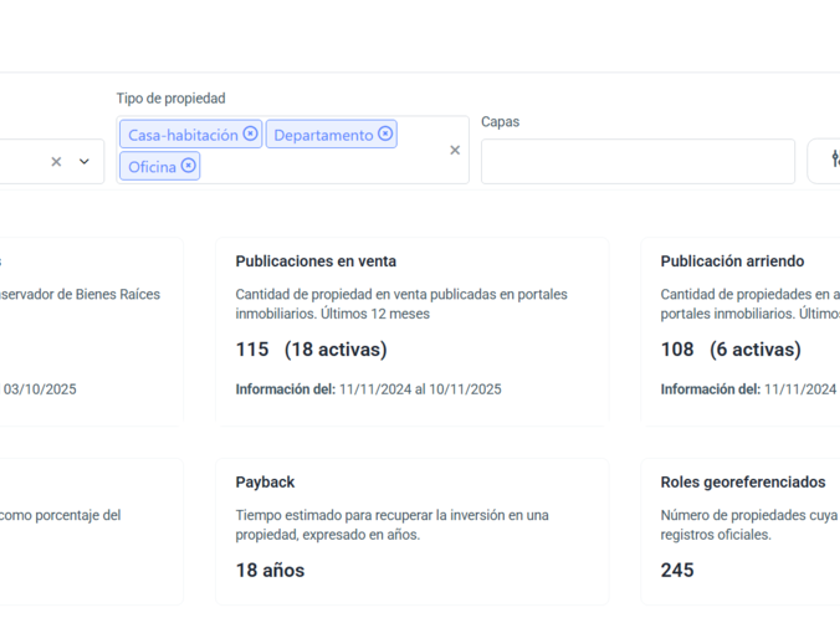Expand the leftmost dropdown chevron
The image size is (840, 630).
[x=84, y=161]
